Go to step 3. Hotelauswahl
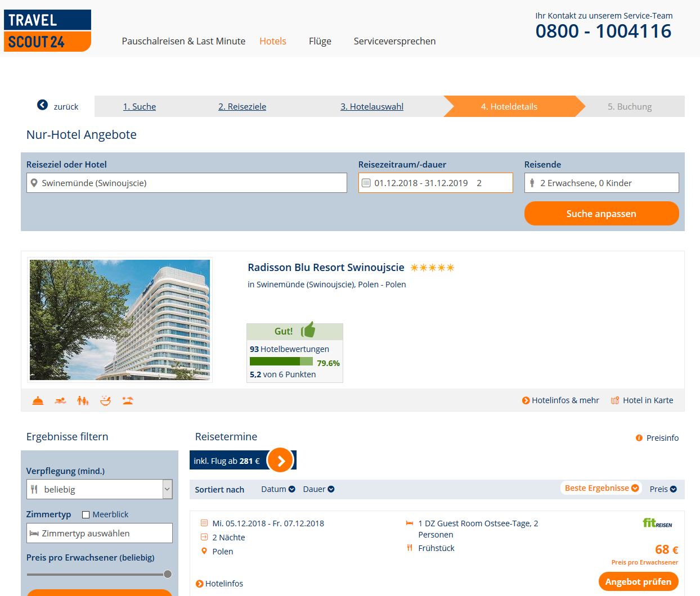Viewport: 700px width, 596px height. click(x=371, y=107)
